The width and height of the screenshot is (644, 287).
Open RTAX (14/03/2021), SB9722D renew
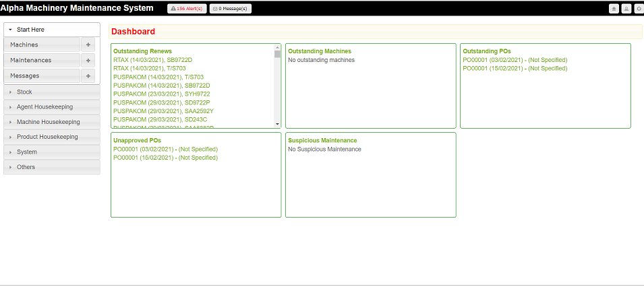coord(153,60)
